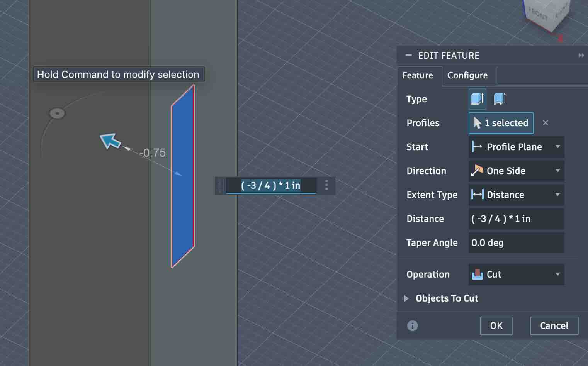Collapse the Edit Feature dialog header

tap(408, 55)
